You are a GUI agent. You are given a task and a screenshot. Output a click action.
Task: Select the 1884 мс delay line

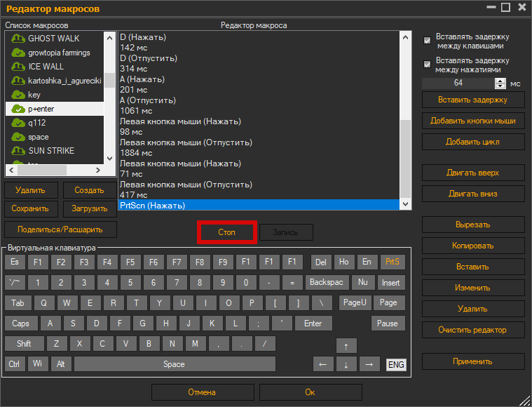pyautogui.click(x=259, y=153)
